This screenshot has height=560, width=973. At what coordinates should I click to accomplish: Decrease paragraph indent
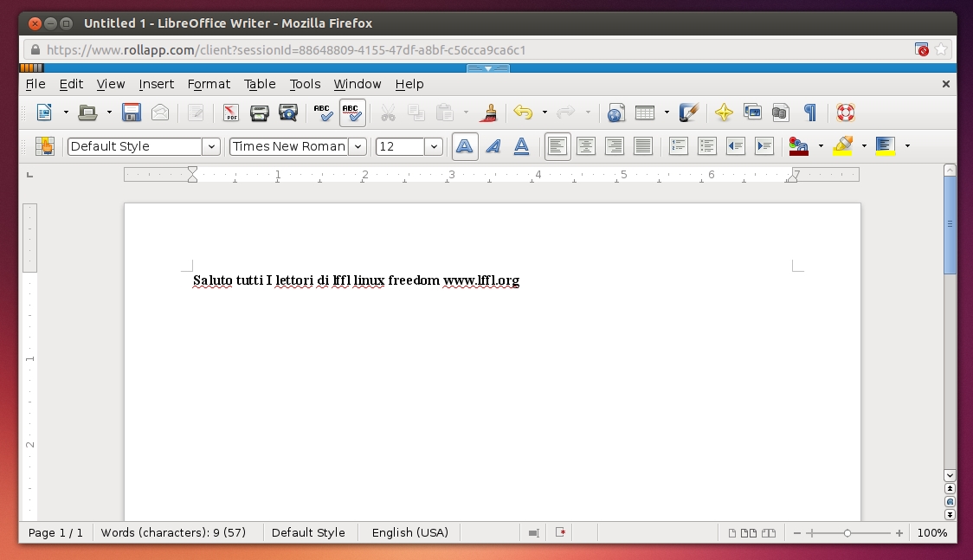click(x=735, y=146)
